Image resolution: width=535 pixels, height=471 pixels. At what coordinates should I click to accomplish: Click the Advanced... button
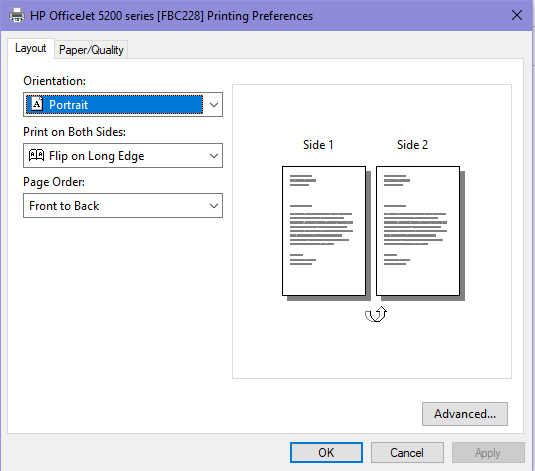[465, 414]
